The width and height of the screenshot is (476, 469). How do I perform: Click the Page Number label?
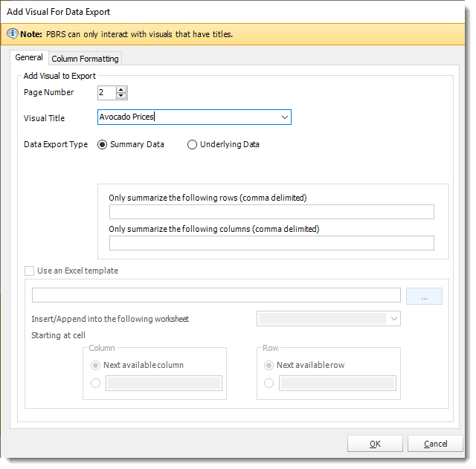pyautogui.click(x=49, y=92)
